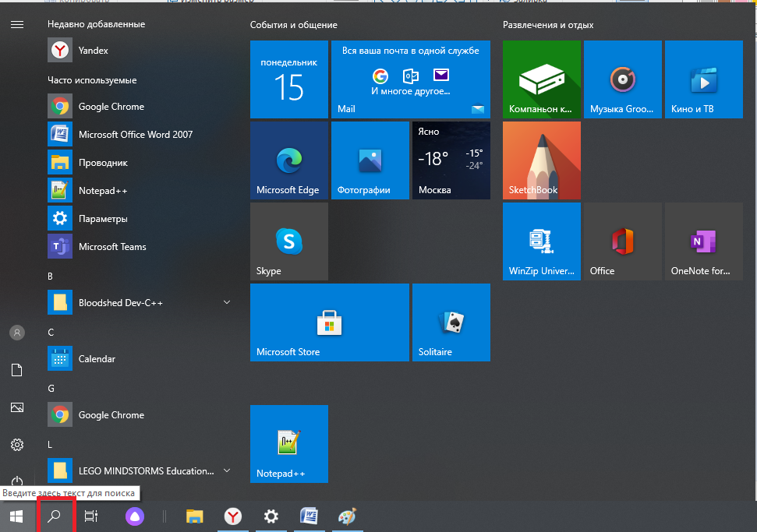The height and width of the screenshot is (532, 757).
Task: Open File Explorer from the taskbar
Action: 195,516
